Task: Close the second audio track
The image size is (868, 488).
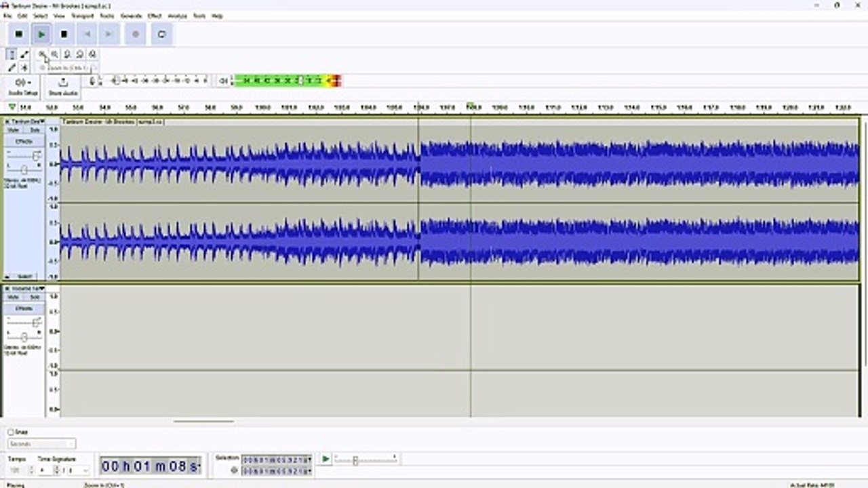Action: 7,289
